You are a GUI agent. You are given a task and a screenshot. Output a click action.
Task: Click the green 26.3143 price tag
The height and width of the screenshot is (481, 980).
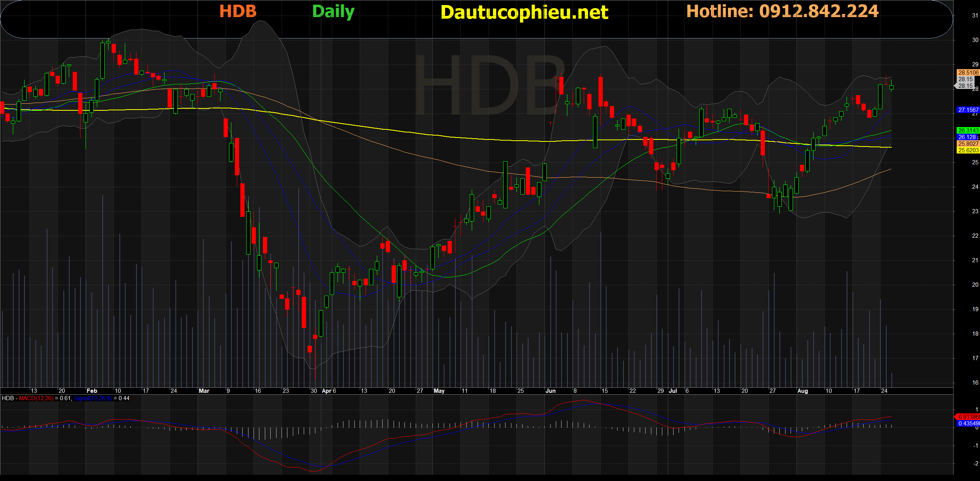click(968, 131)
